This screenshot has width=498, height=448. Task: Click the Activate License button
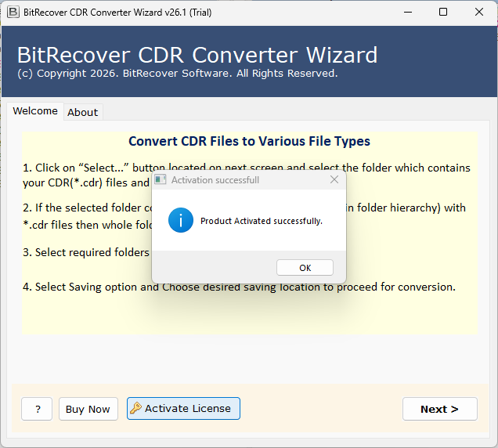tap(183, 409)
